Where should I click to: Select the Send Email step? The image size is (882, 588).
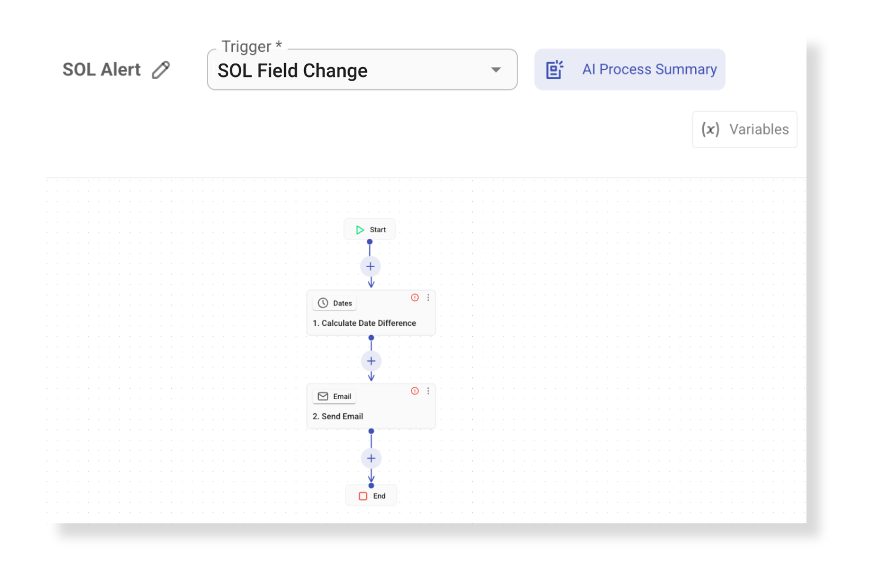click(x=371, y=406)
